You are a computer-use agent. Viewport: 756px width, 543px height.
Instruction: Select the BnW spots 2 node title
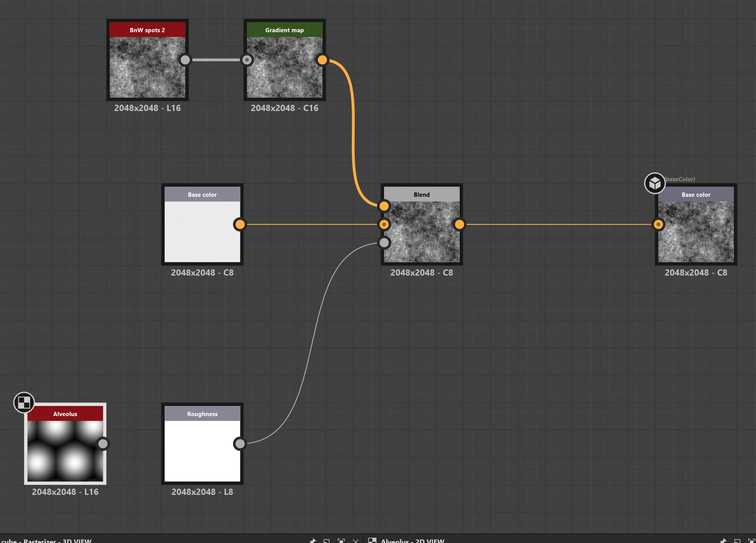[x=147, y=30]
